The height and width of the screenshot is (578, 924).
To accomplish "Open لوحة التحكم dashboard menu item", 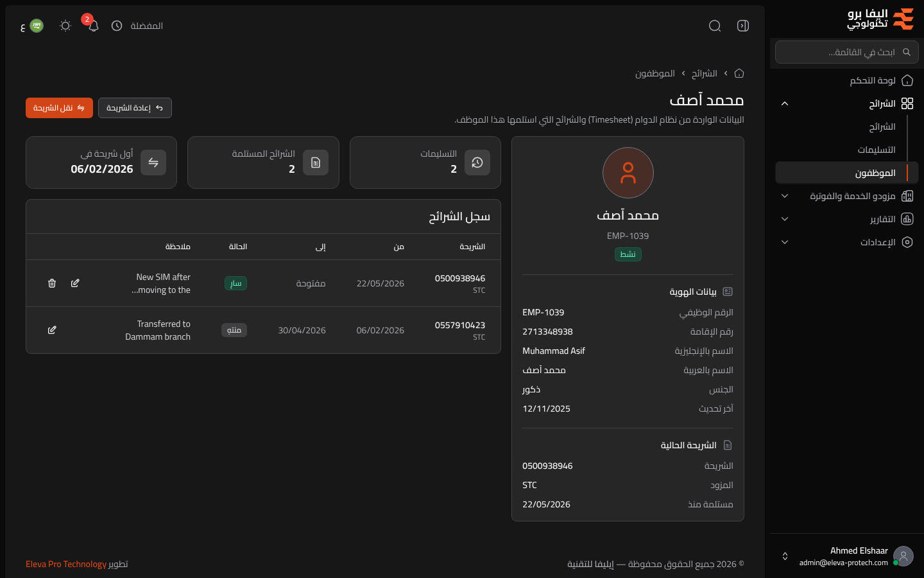I will (847, 80).
